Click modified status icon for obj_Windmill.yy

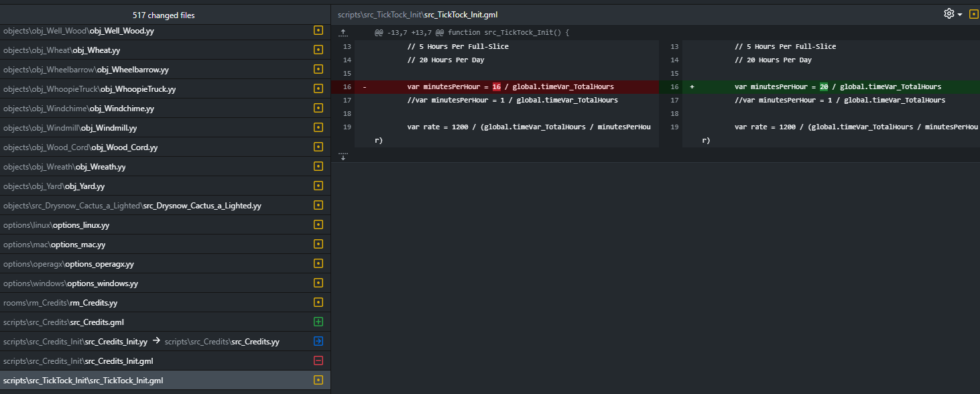pyautogui.click(x=318, y=128)
